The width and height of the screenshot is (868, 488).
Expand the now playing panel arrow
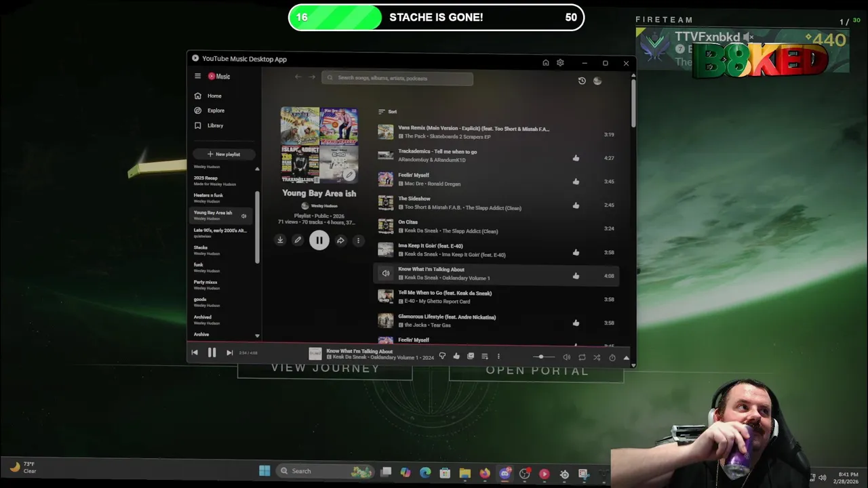626,357
